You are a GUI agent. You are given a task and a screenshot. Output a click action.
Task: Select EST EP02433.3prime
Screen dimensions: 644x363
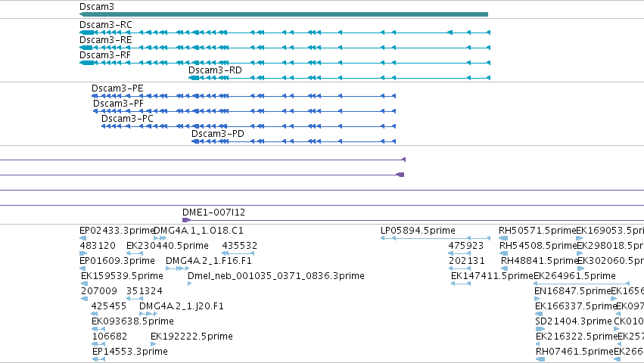point(117,231)
